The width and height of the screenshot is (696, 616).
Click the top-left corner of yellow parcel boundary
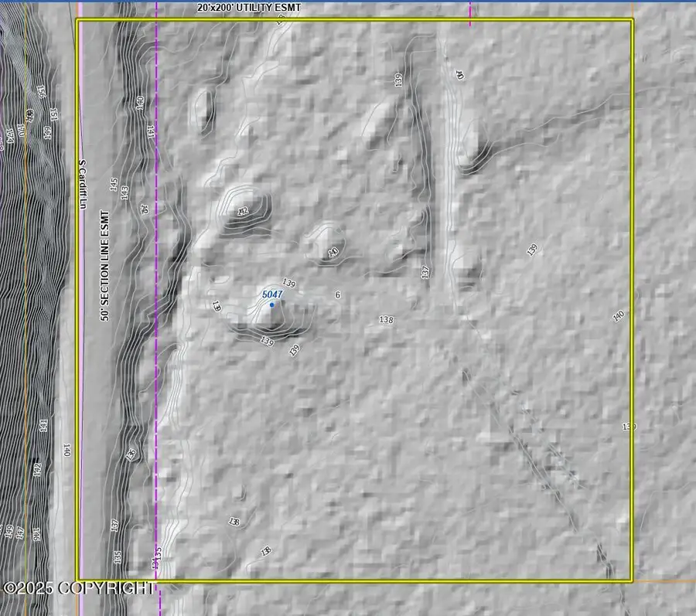(77, 20)
